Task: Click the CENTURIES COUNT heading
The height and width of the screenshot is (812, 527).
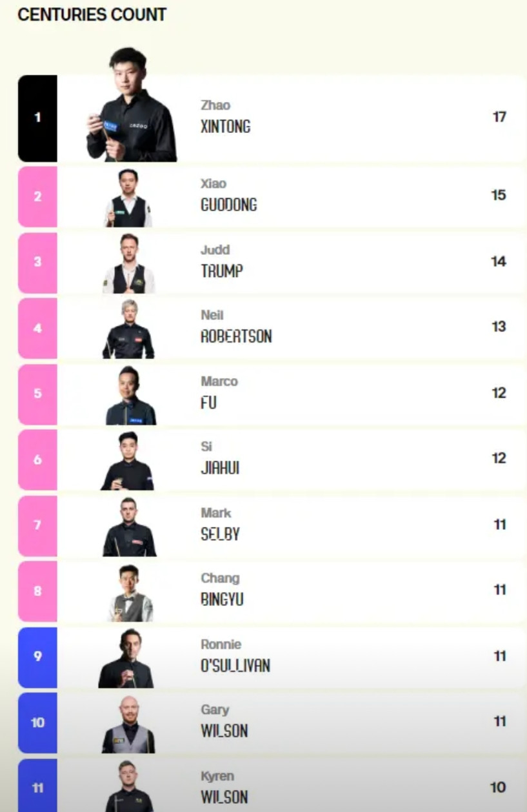Action: [x=92, y=15]
